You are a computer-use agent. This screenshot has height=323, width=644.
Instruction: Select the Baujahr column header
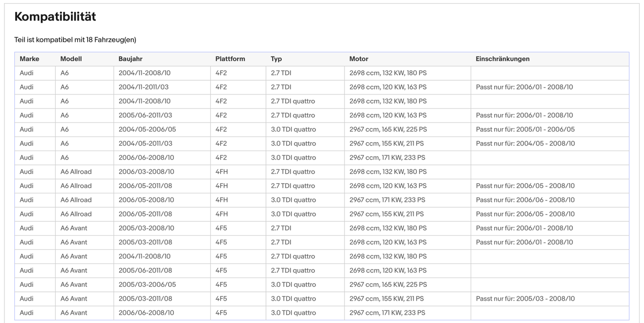[x=131, y=59]
